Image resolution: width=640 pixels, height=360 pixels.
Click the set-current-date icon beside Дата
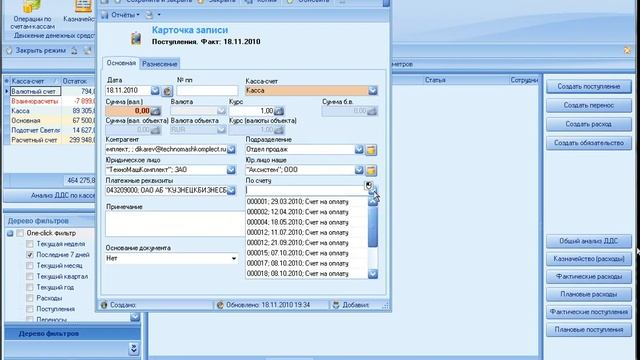[x=167, y=91]
